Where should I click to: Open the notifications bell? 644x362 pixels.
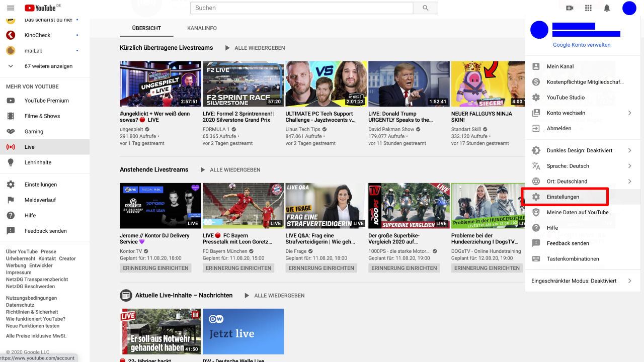607,8
